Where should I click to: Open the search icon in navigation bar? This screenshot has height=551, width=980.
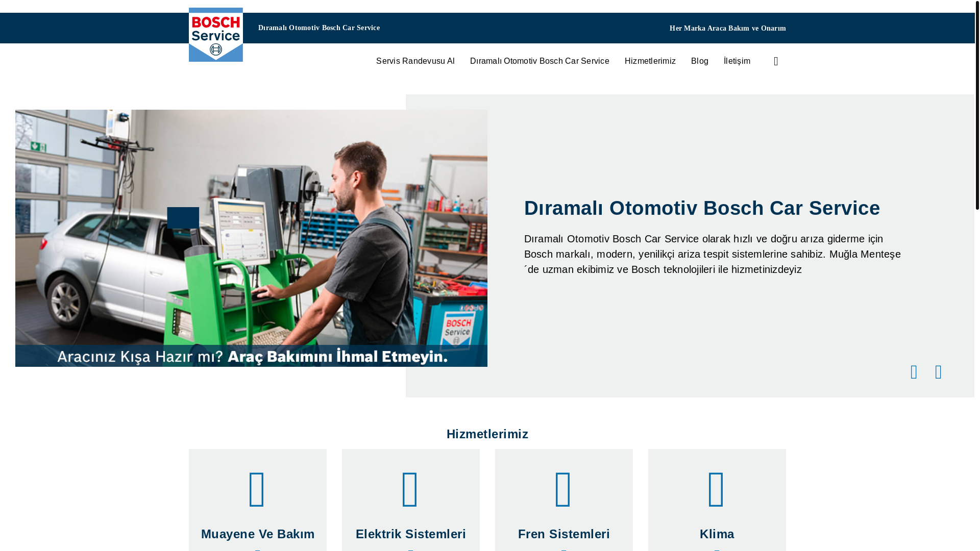[776, 61]
